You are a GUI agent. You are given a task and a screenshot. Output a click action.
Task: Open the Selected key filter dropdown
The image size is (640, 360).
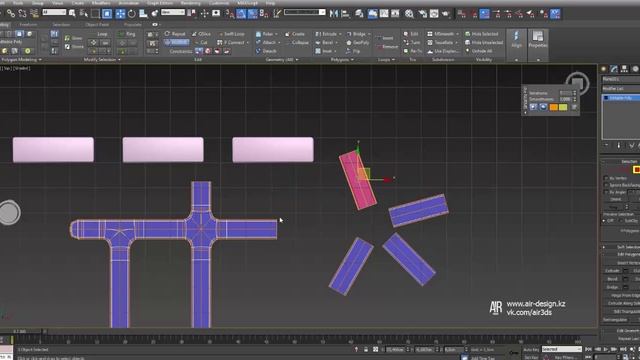[562, 349]
